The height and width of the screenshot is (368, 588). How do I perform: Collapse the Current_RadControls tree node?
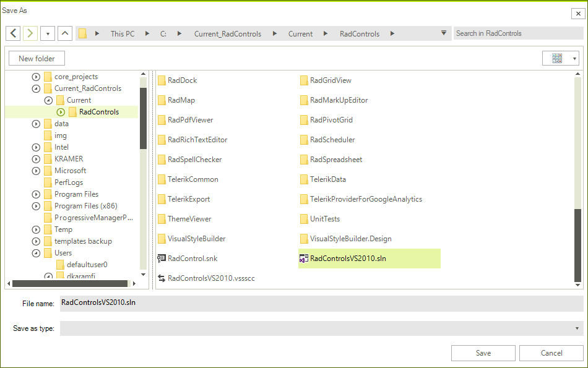pos(36,88)
